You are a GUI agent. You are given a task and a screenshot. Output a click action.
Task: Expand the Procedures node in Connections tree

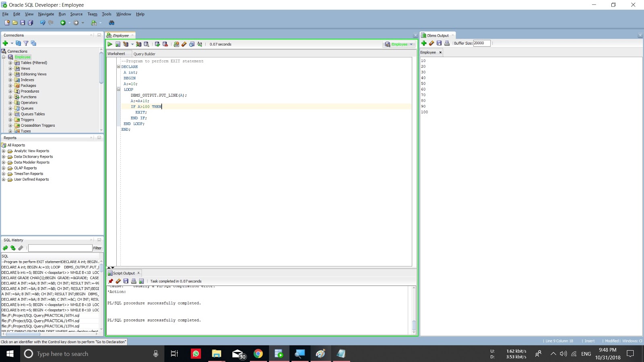click(x=11, y=91)
